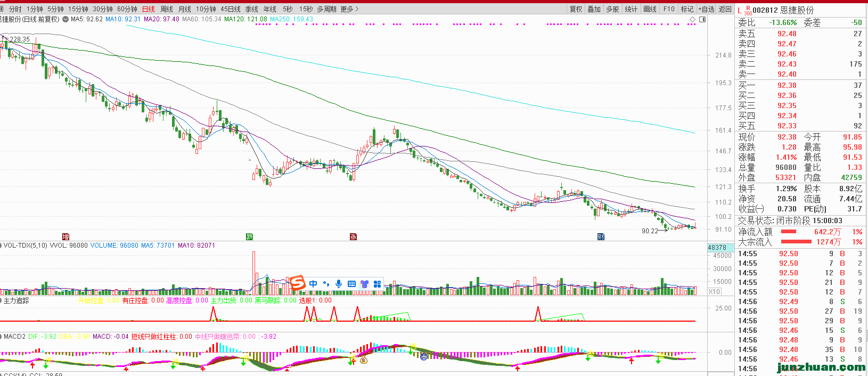This screenshot has height=376, width=868.
Task: Switch to the 周线 weekly chart tab
Action: click(167, 9)
